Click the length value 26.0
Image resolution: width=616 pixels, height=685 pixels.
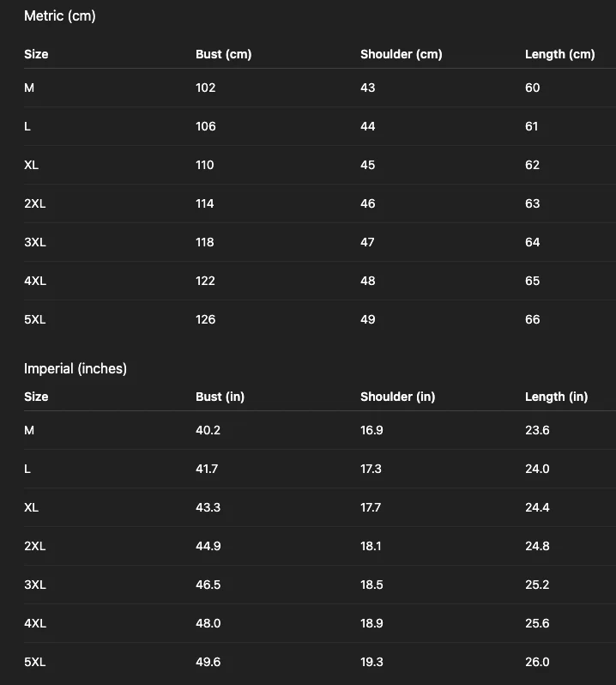coord(537,662)
